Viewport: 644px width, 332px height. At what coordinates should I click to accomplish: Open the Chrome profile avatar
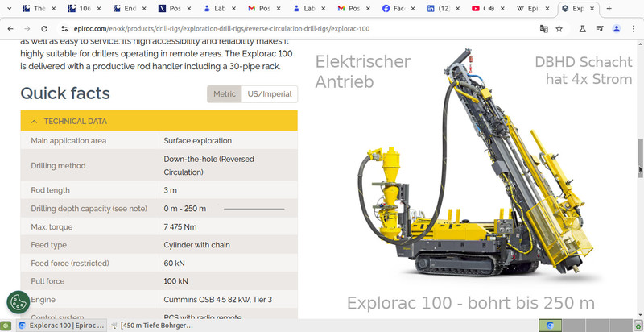click(x=616, y=28)
